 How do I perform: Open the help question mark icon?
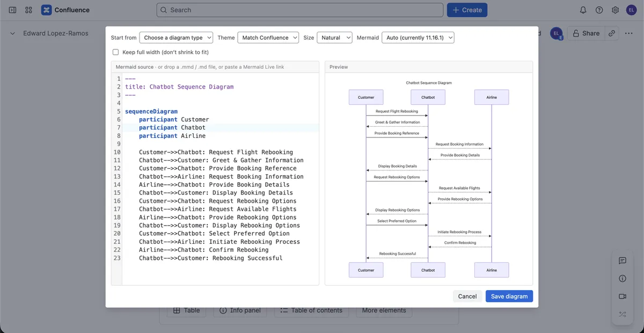[x=599, y=10]
